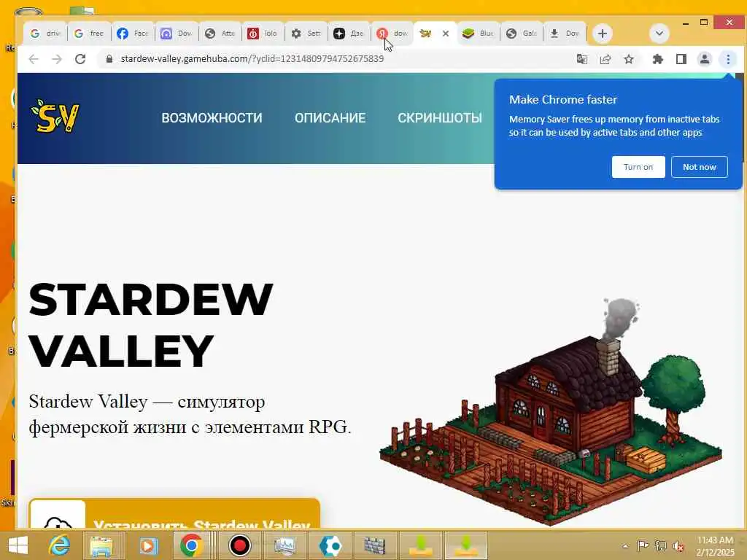Switch to the Google 'free' tab
This screenshot has height=560, width=747.
tap(89, 34)
